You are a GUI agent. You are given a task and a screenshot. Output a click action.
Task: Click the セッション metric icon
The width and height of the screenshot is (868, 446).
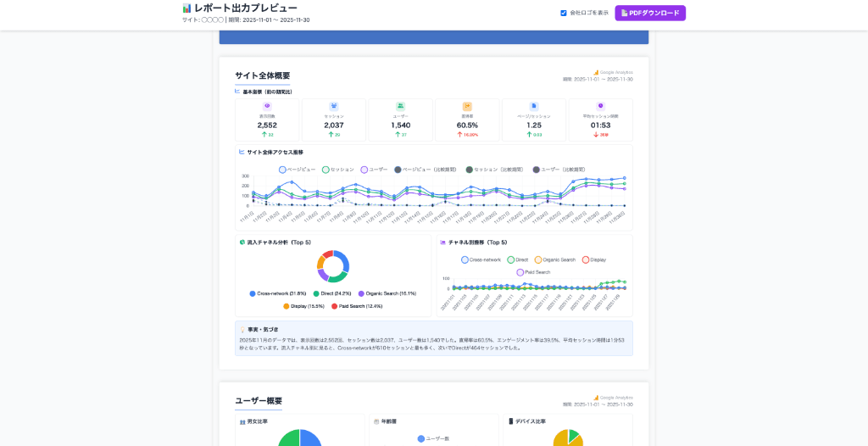point(334,106)
